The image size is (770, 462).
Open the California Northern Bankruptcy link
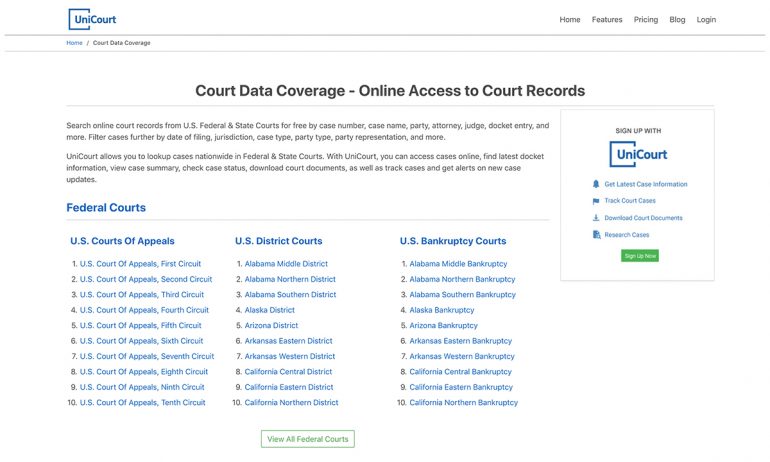[x=464, y=403]
